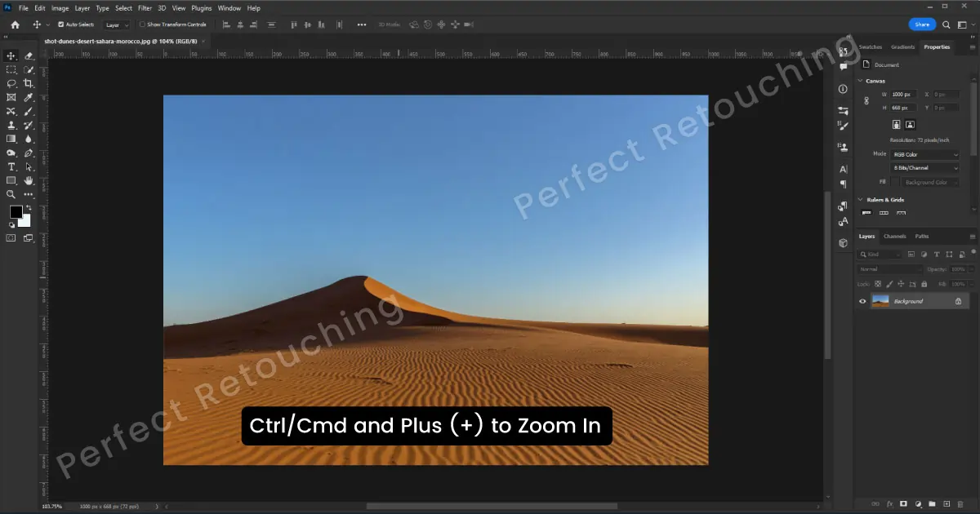Click the Home button in options bar
The image size is (980, 514).
[15, 24]
